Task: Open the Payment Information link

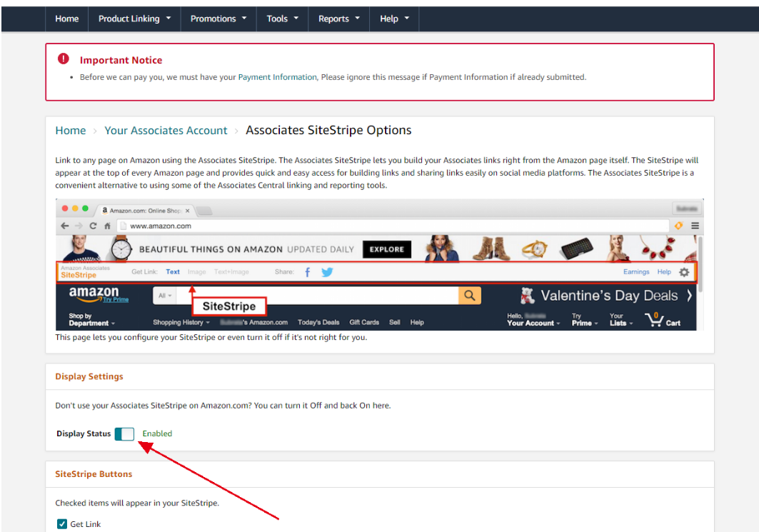Action: tap(277, 77)
